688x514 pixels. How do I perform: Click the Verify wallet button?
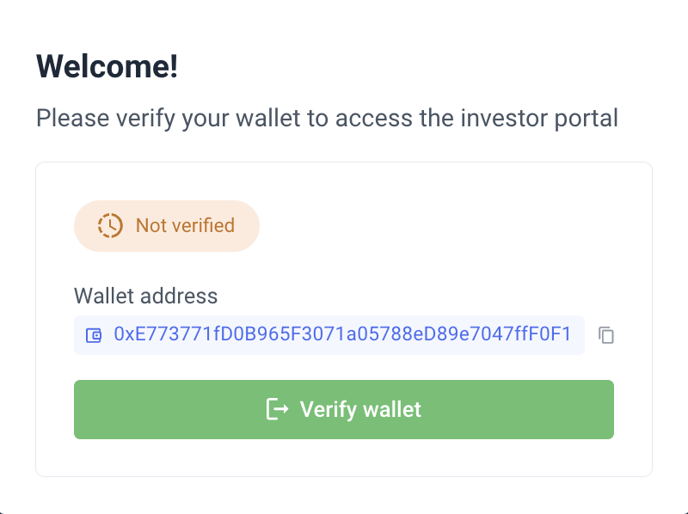[344, 409]
